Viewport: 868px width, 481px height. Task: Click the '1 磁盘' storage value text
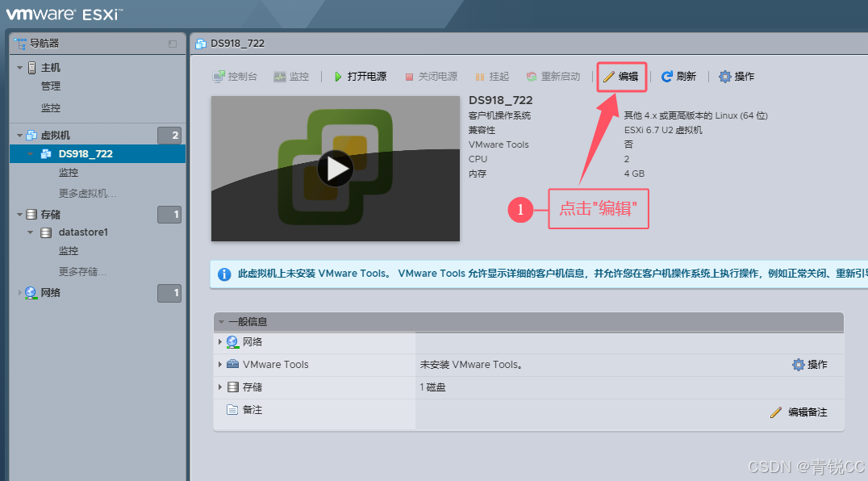click(x=432, y=387)
